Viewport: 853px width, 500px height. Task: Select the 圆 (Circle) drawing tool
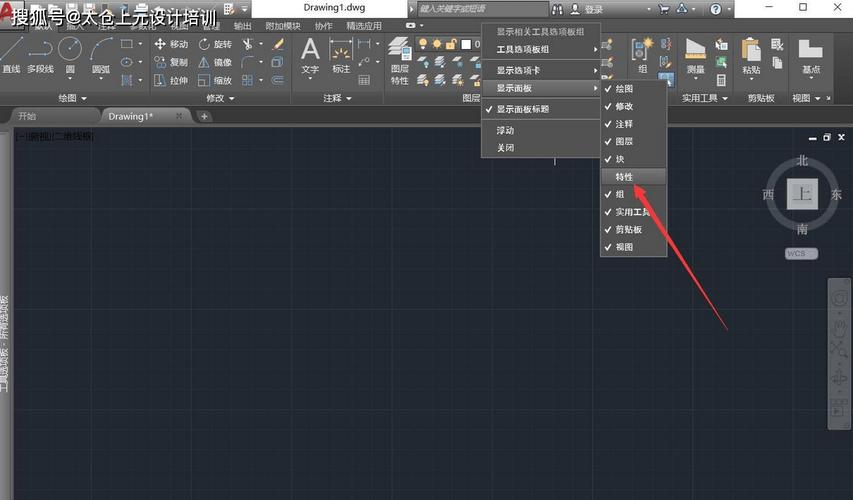[70, 54]
